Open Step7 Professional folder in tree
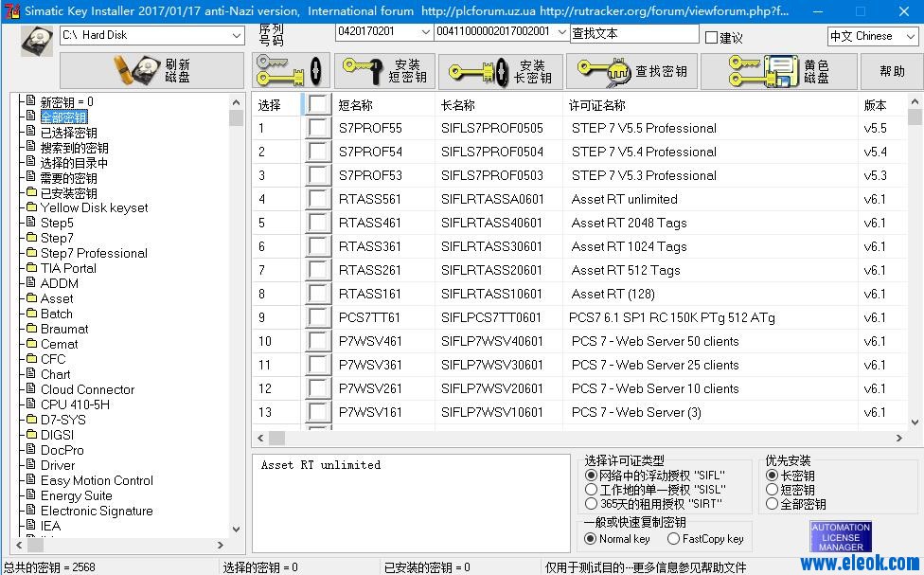The width and height of the screenshot is (924, 575). (94, 253)
